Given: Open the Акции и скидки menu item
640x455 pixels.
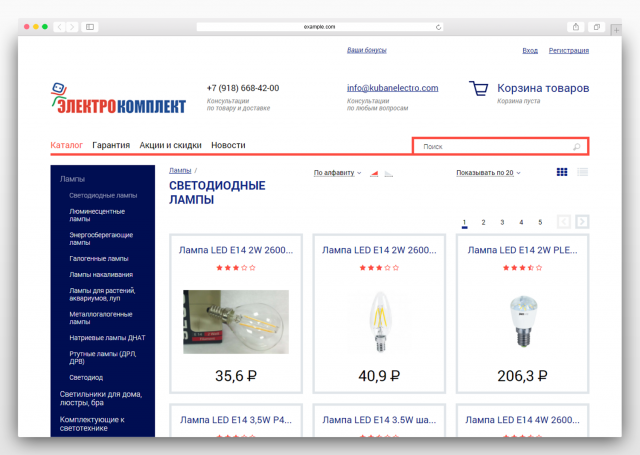Looking at the screenshot, I should coord(171,145).
